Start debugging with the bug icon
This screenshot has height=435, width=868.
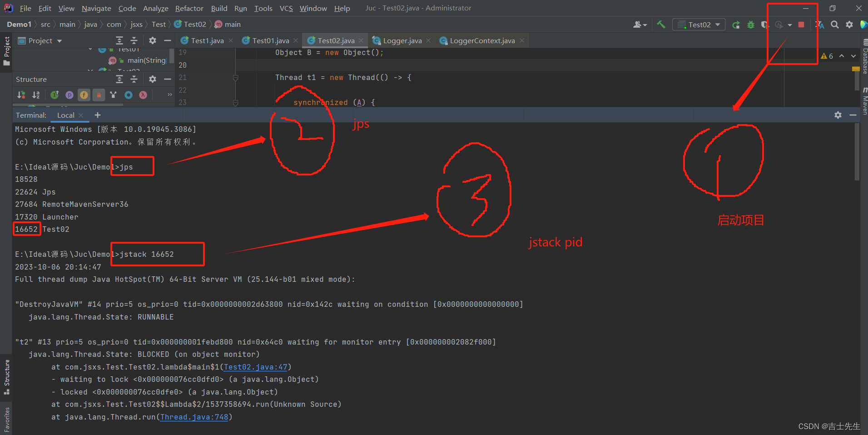[x=751, y=25]
